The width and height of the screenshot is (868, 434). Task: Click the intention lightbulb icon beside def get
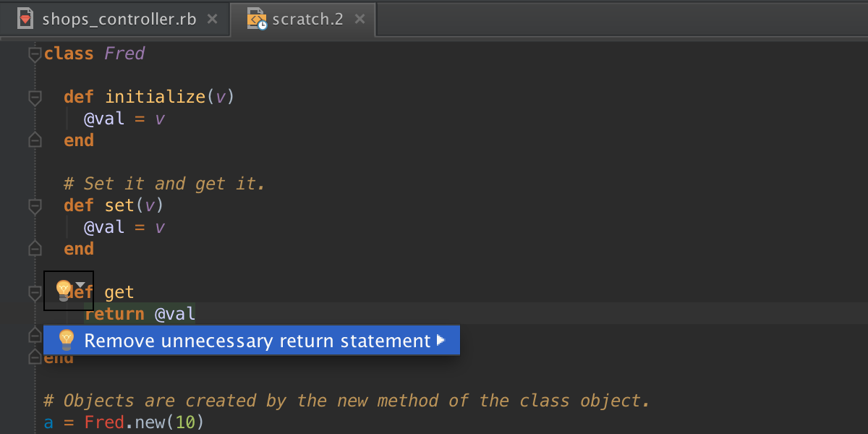point(64,291)
